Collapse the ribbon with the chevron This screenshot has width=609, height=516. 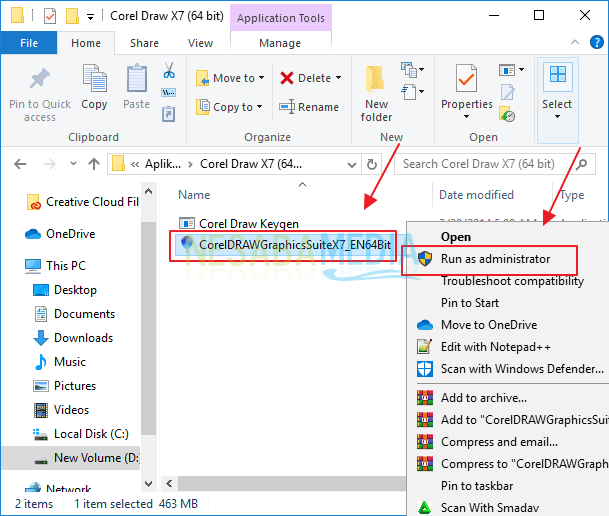click(575, 42)
